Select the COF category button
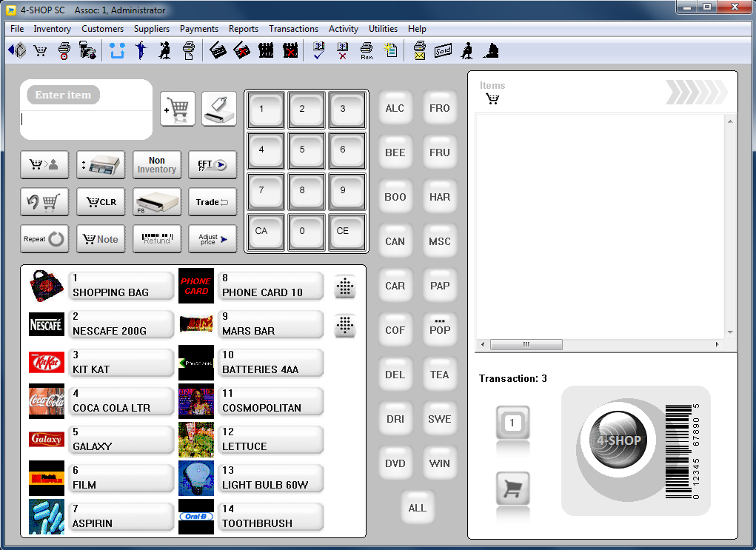This screenshot has width=756, height=550. [395, 330]
